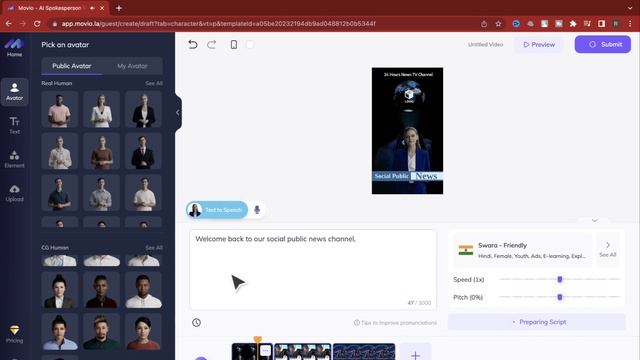
Task: Pick the CG bearded man in green
Action: 102,332
